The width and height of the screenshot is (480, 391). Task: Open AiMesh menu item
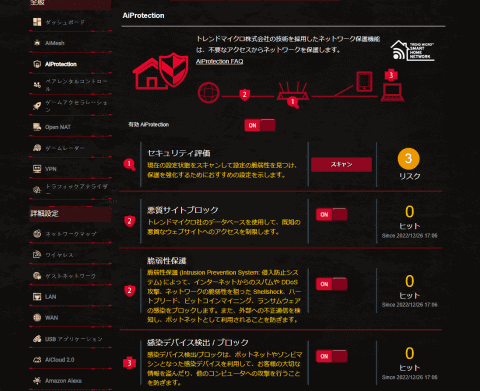click(55, 43)
